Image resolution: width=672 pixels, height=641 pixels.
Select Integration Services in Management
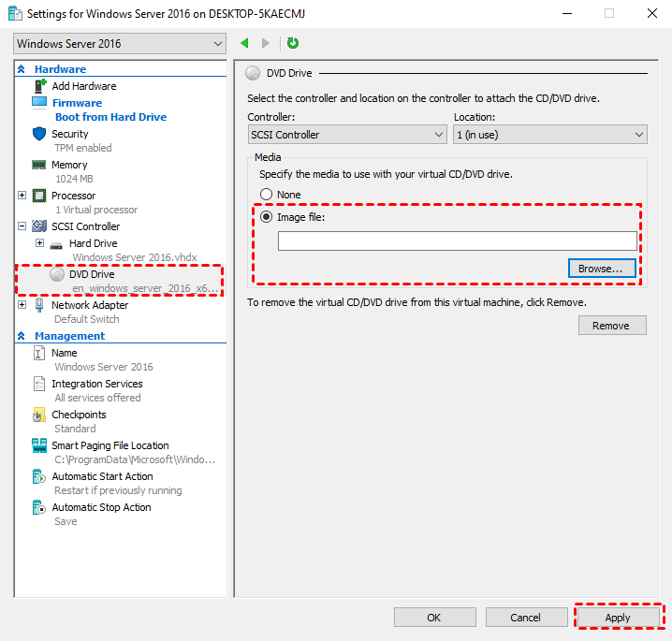tap(96, 384)
